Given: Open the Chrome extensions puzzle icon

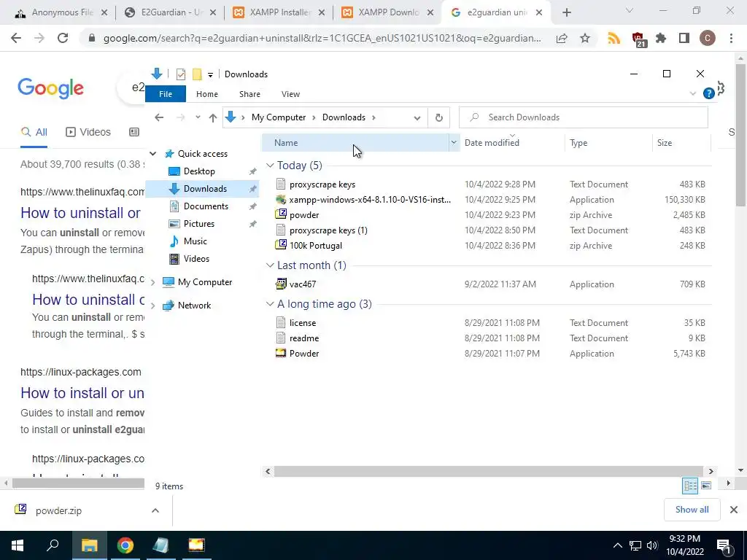Looking at the screenshot, I should click(660, 38).
